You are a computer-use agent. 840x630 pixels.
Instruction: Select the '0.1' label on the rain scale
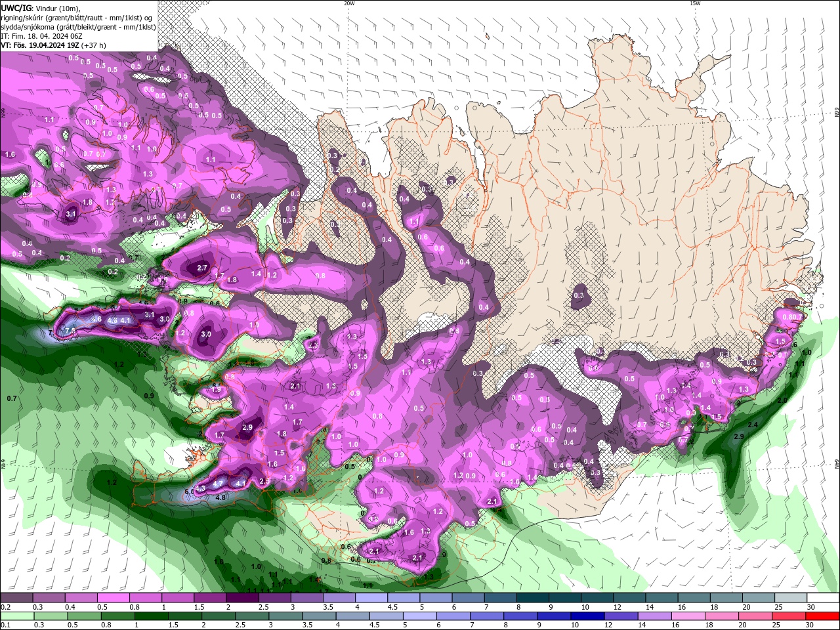click(x=5, y=625)
